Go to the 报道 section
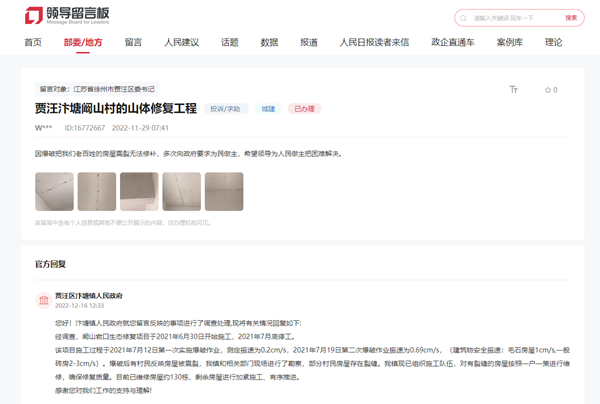 (309, 42)
